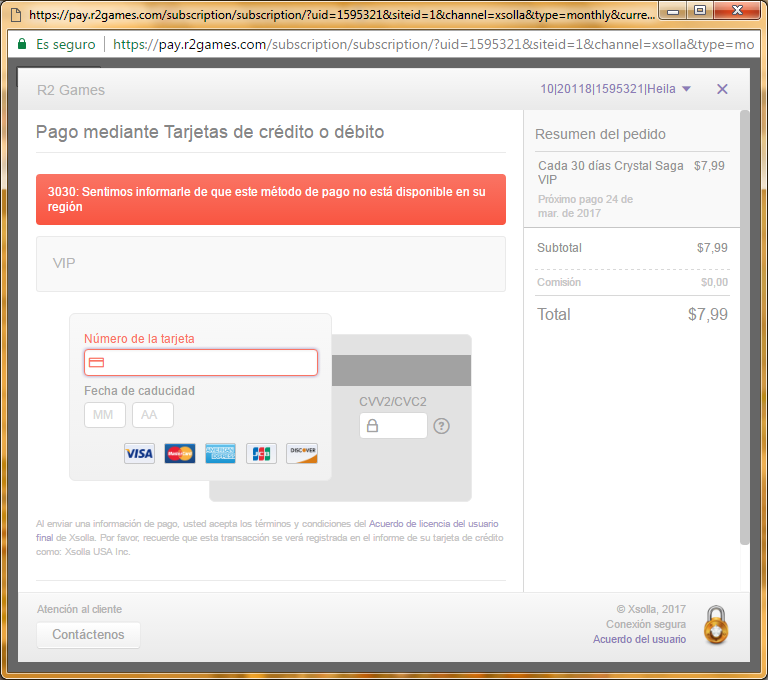Click the CVV help question mark icon
This screenshot has height=680, width=768.
(x=442, y=426)
